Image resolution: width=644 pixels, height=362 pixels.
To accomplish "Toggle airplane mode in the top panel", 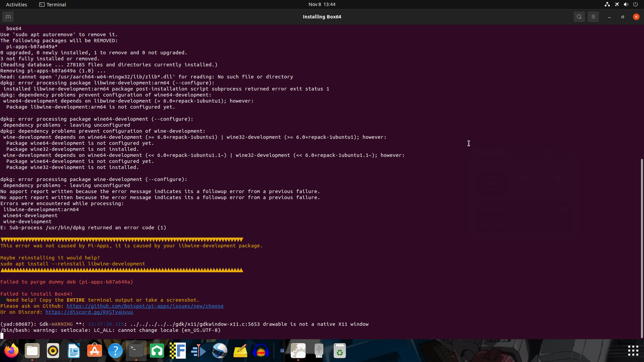I will click(x=617, y=4).
